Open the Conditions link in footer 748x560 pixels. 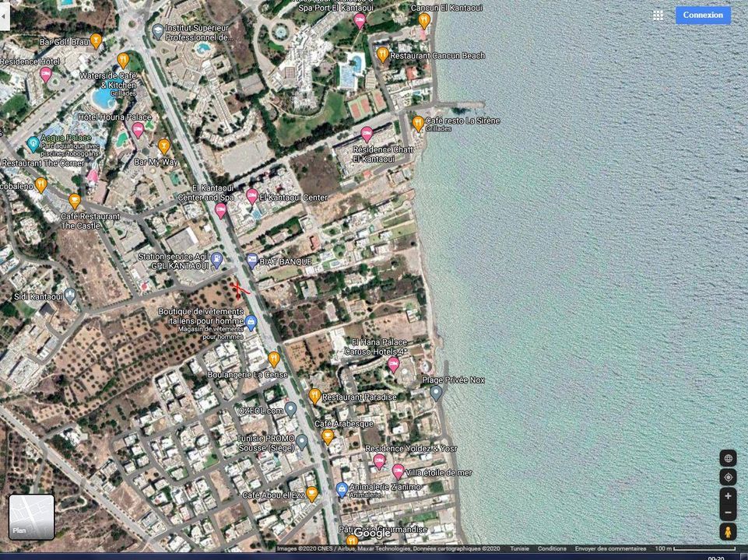(552, 548)
